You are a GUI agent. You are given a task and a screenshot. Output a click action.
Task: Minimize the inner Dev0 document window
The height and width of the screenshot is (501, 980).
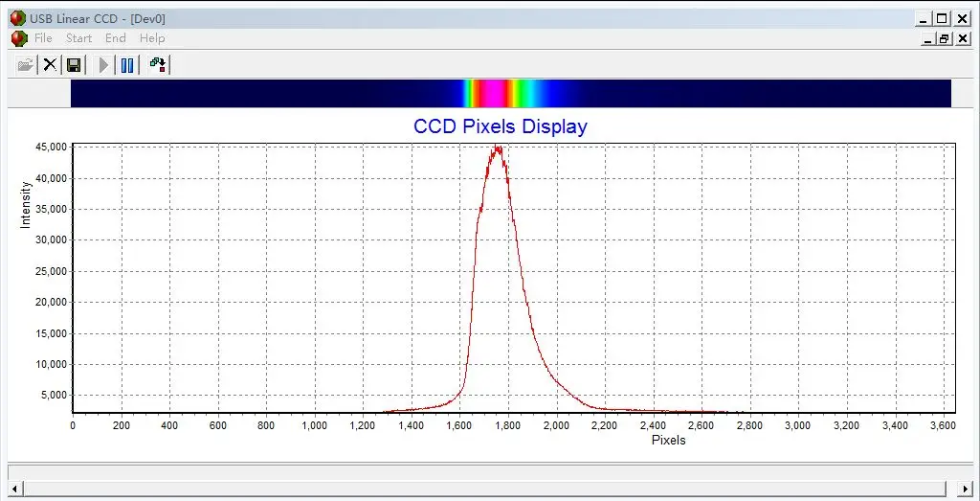(x=928, y=38)
